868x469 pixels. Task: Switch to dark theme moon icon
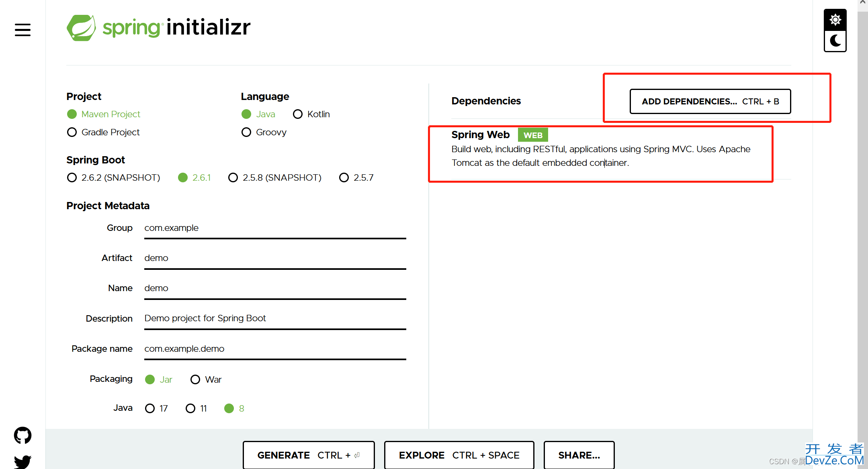[835, 41]
